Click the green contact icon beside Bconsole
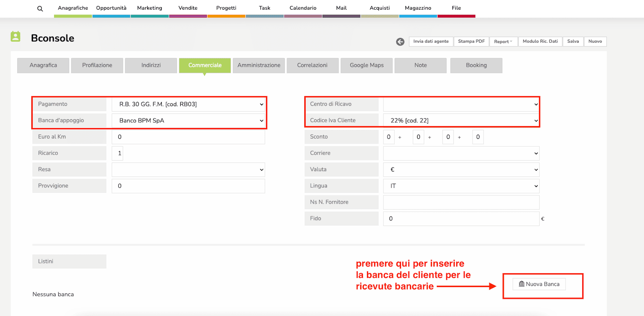Viewport: 644px width, 316px height. (15, 37)
